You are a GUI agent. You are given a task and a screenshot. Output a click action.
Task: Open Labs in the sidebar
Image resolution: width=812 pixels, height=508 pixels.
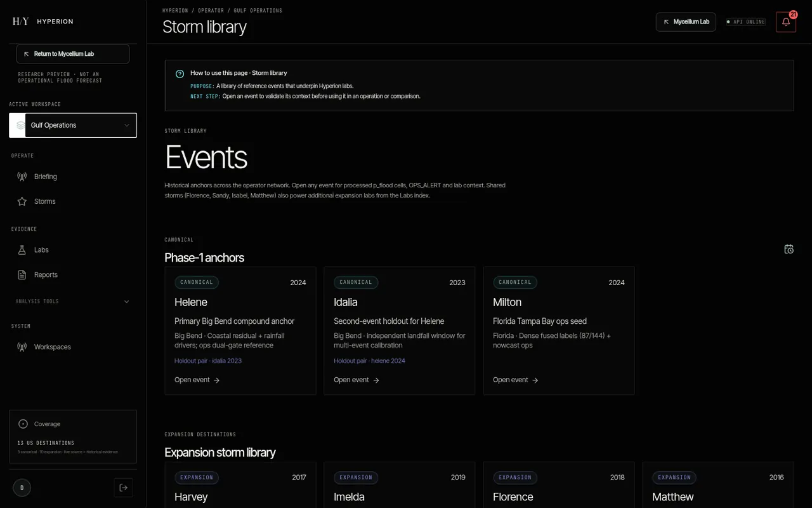(73, 250)
